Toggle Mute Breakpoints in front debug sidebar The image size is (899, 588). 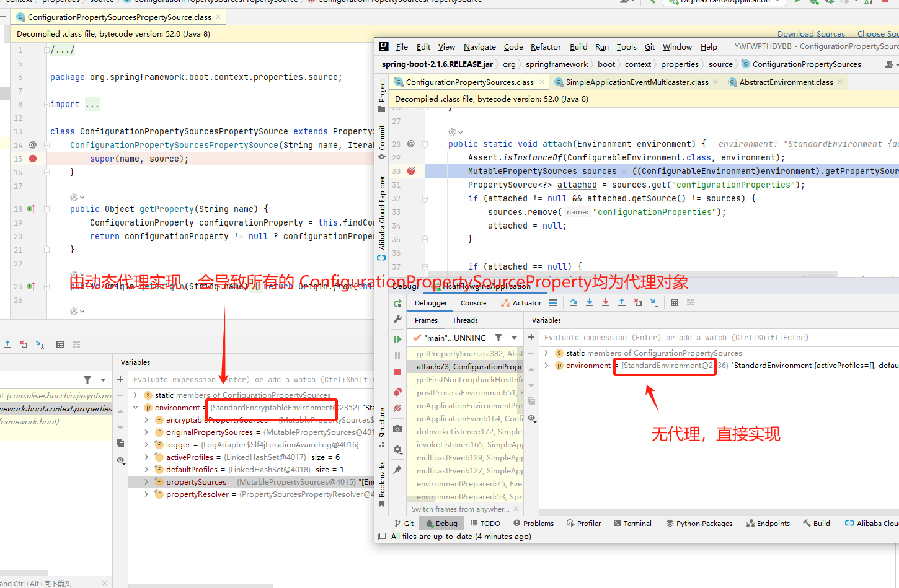tap(397, 408)
